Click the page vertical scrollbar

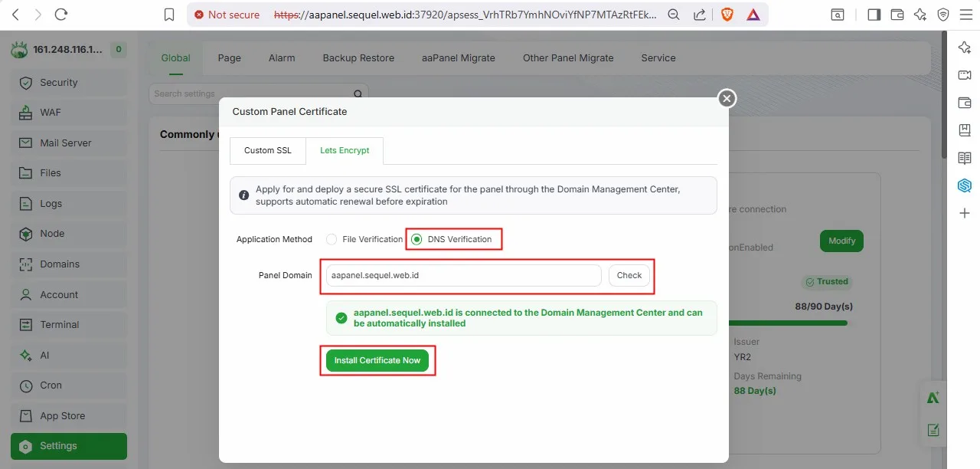pos(946,96)
